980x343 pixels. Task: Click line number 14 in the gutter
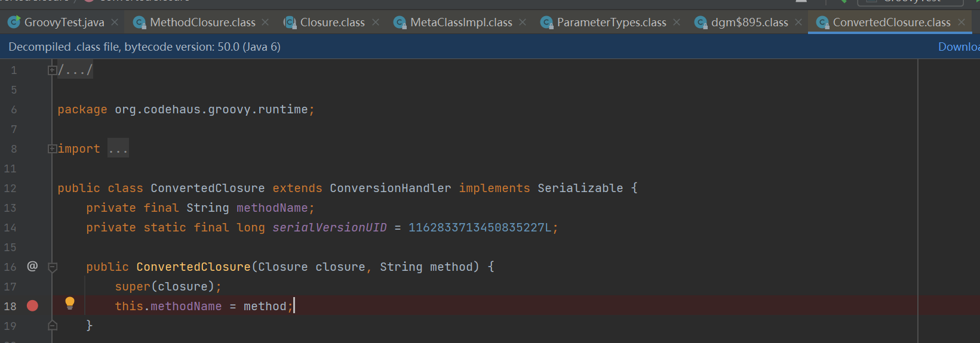[x=10, y=228]
